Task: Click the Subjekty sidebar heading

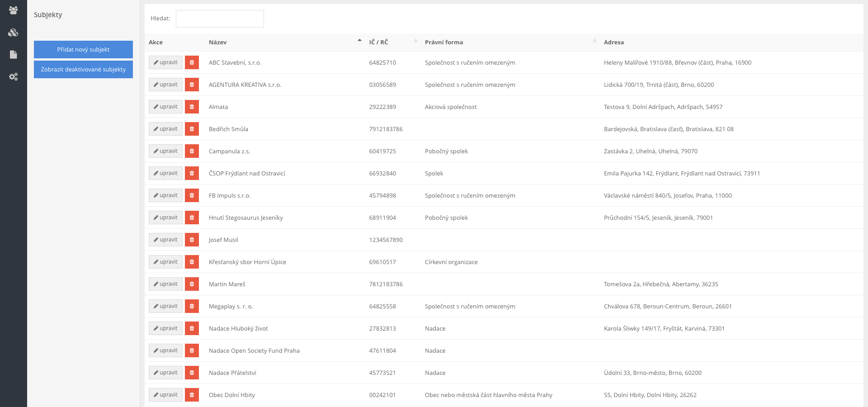Action: (x=48, y=14)
